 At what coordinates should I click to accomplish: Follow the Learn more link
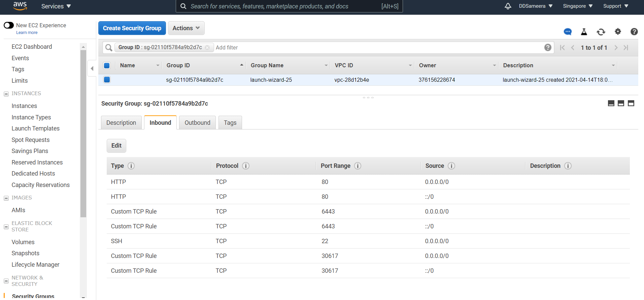(27, 33)
